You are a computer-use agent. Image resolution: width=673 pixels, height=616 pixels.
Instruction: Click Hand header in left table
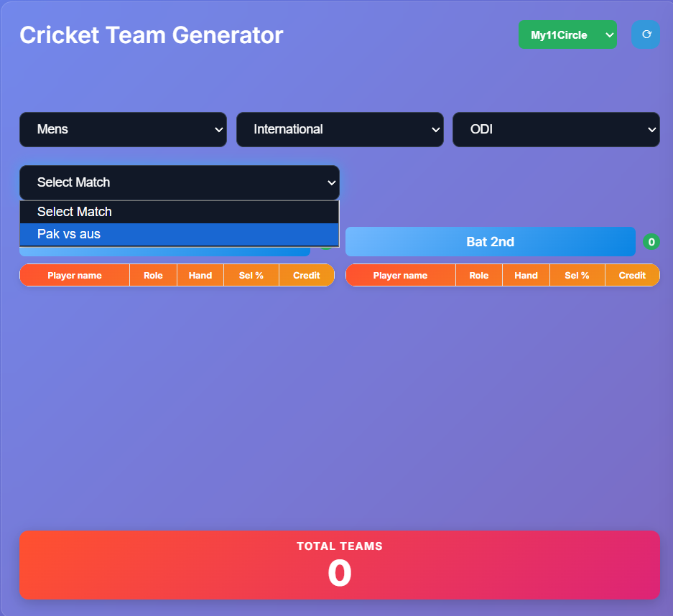(x=200, y=276)
